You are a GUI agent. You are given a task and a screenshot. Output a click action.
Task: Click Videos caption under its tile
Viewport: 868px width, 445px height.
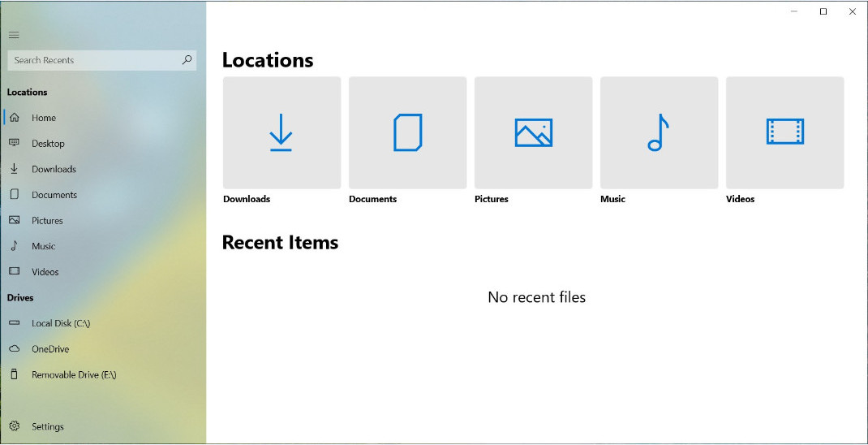pos(740,199)
